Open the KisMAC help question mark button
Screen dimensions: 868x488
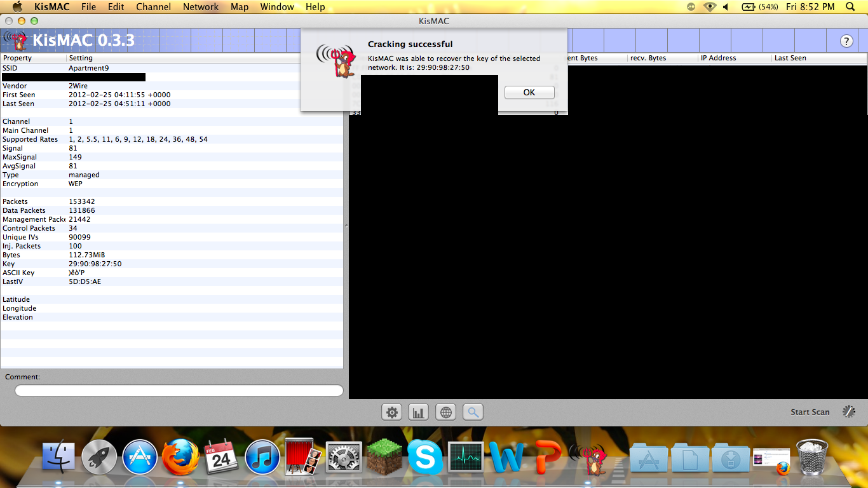pyautogui.click(x=846, y=41)
